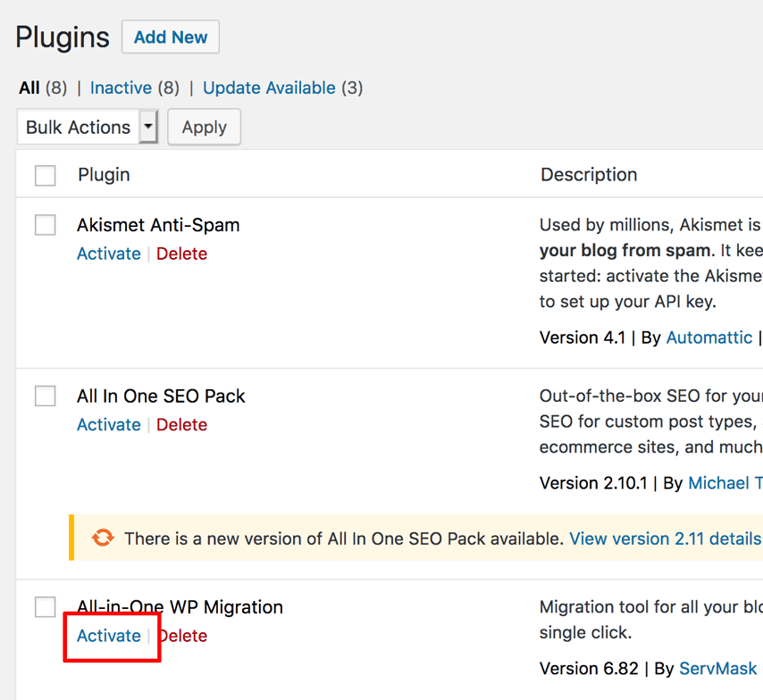The width and height of the screenshot is (763, 700).
Task: Filter by Update Available plugins
Action: (269, 88)
